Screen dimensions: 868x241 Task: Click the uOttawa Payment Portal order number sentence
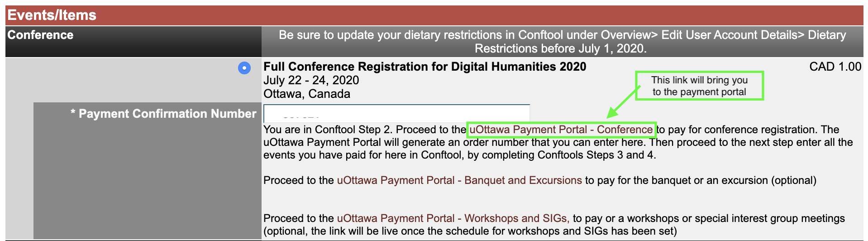[455, 142]
